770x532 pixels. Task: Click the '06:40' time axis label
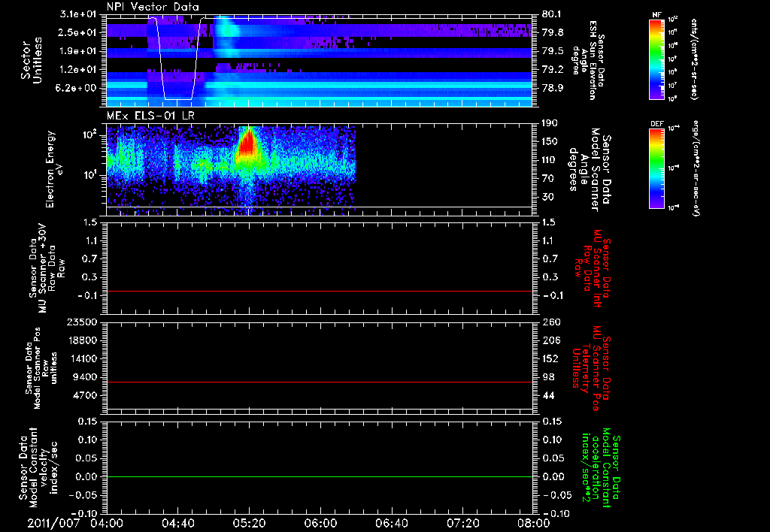(391, 523)
